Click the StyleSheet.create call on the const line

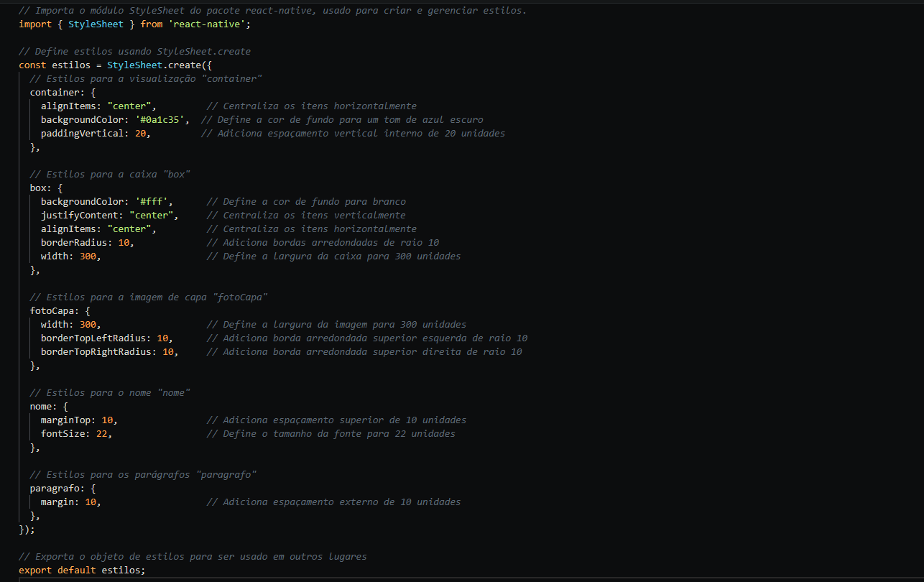click(154, 65)
